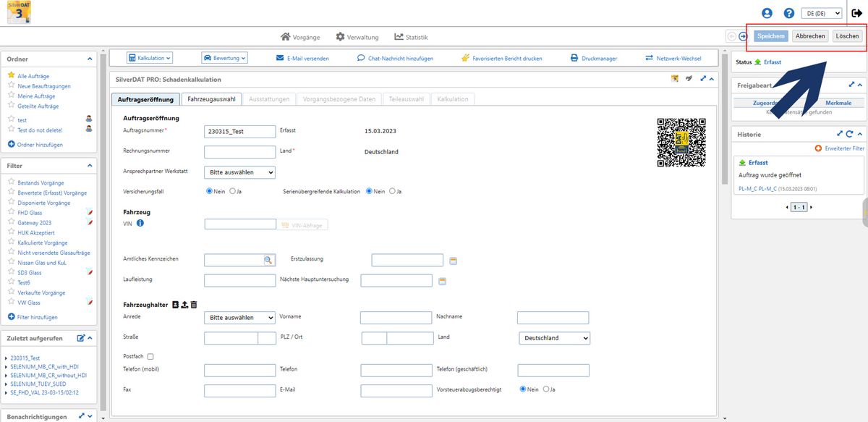The height and width of the screenshot is (422, 868).
Task: Log out via the exit icon
Action: pyautogui.click(x=858, y=13)
